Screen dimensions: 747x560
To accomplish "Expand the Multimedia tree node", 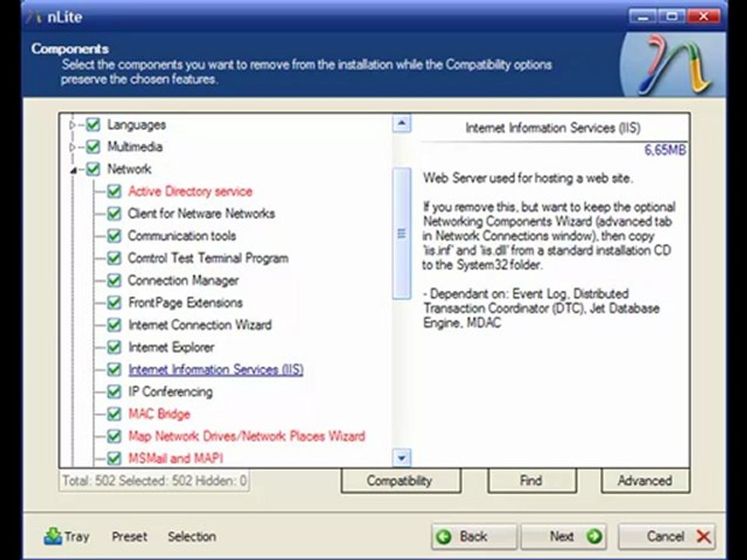I will 72,147.
